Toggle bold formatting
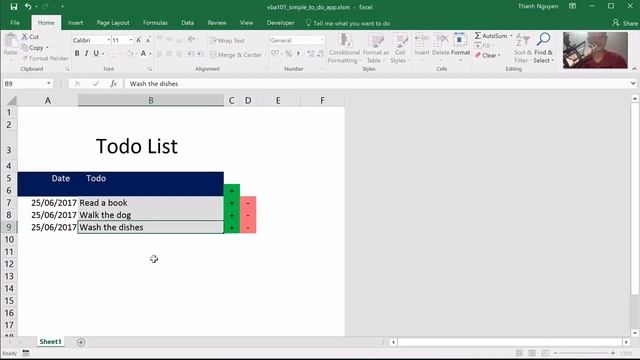This screenshot has width=640, height=360. click(x=77, y=53)
